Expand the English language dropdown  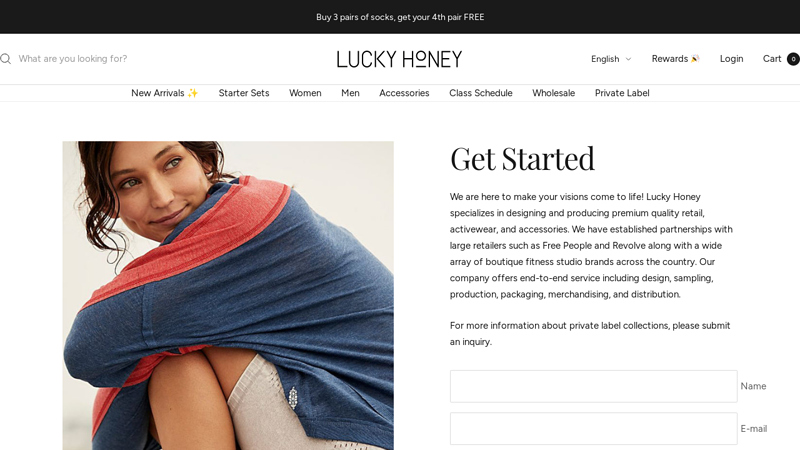pyautogui.click(x=611, y=59)
